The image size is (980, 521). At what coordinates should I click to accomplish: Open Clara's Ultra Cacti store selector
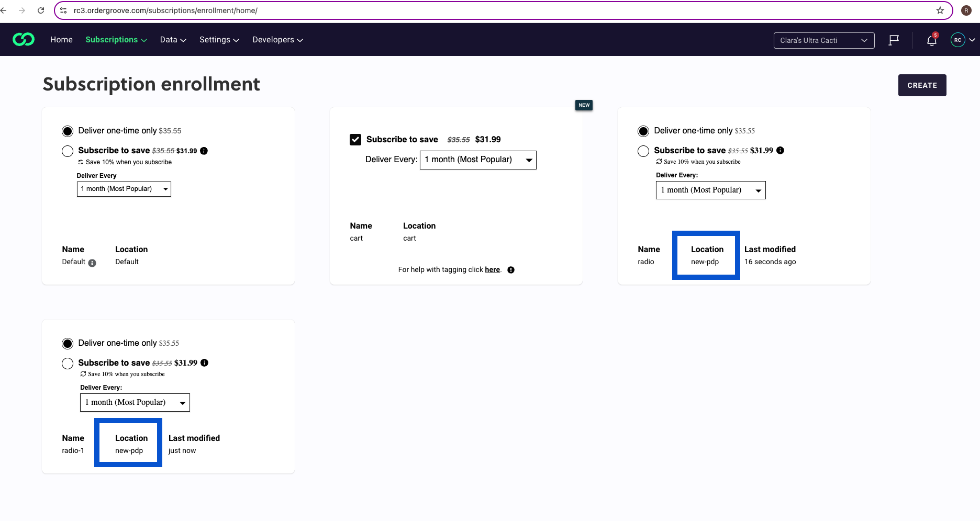(x=824, y=40)
